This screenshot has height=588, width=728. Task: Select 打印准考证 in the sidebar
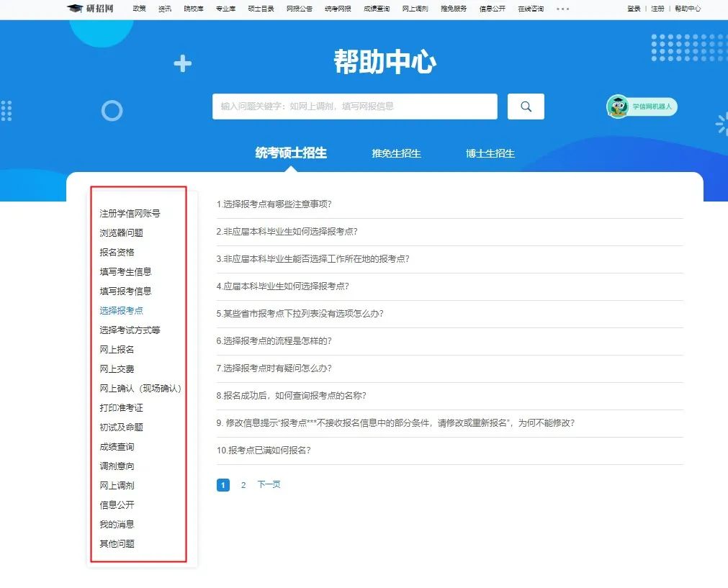pos(121,408)
